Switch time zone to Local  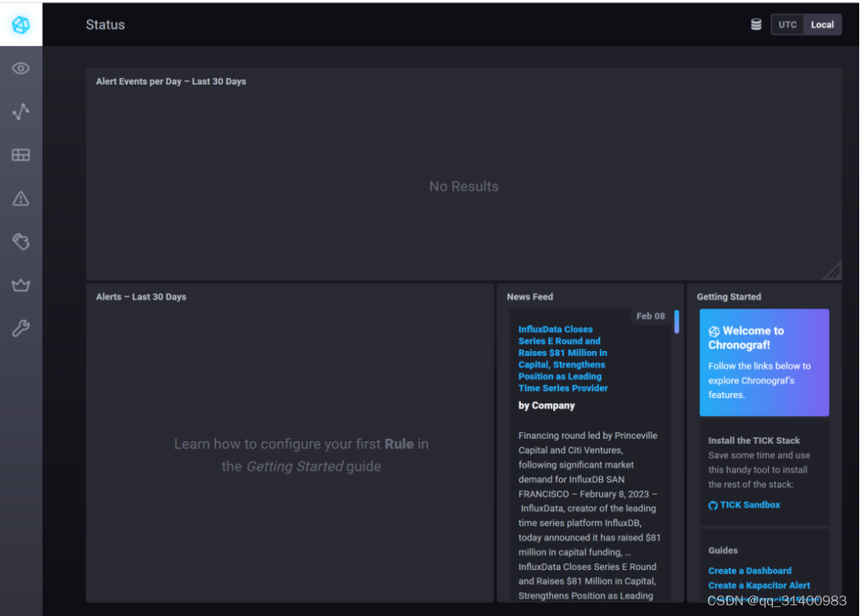[x=822, y=25]
